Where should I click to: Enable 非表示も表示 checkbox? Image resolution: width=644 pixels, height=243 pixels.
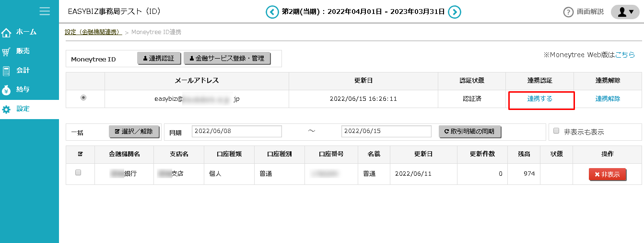pyautogui.click(x=556, y=131)
